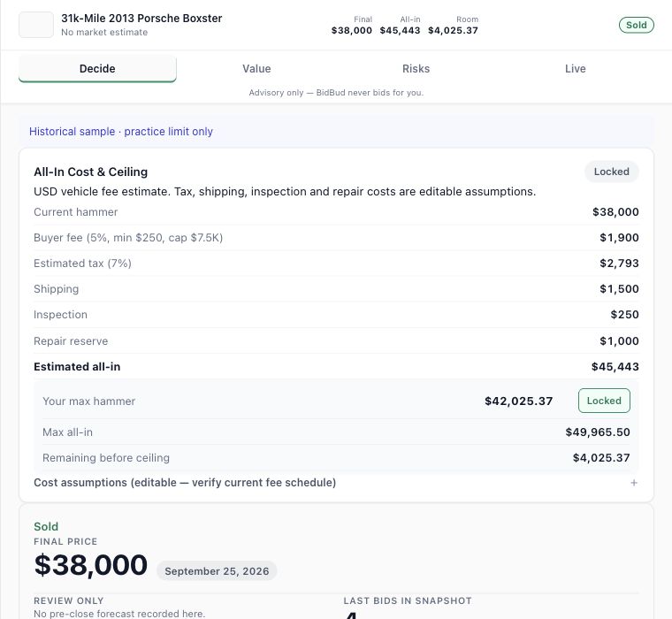Click the Your max hammer $42,025.37 value

tap(518, 401)
